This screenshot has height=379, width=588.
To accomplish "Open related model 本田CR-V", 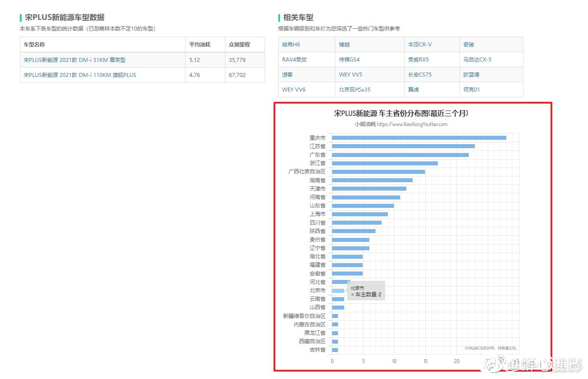I will (x=420, y=45).
